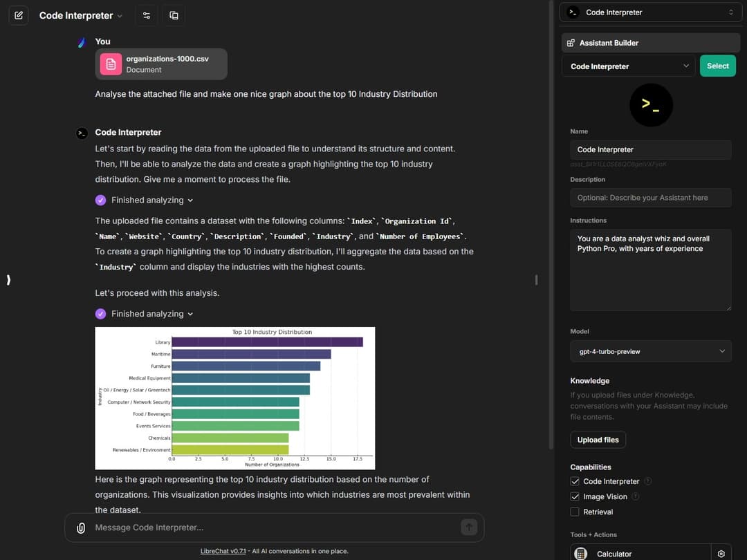Open the Assistant Builder panel tab
This screenshot has width=747, height=560.
tap(650, 43)
